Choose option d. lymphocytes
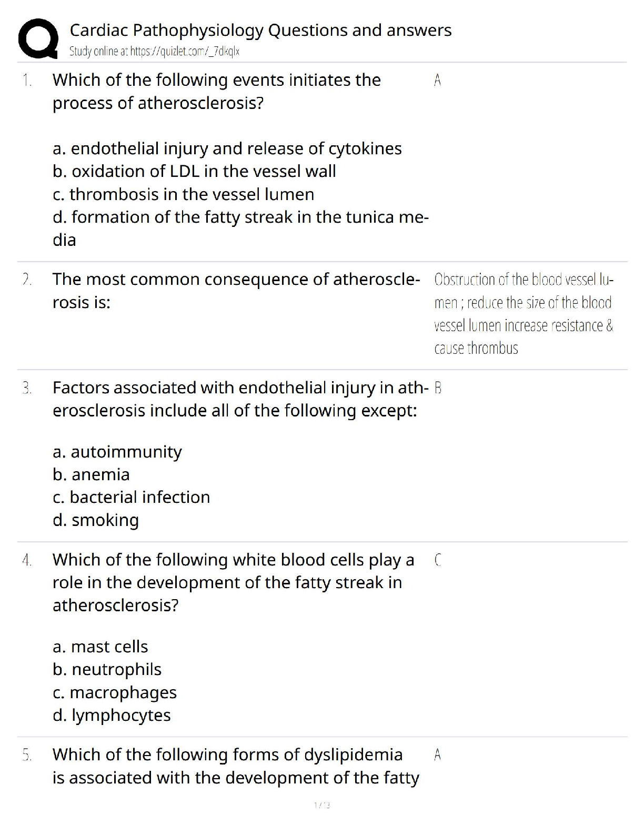The height and width of the screenshot is (834, 644). click(112, 715)
